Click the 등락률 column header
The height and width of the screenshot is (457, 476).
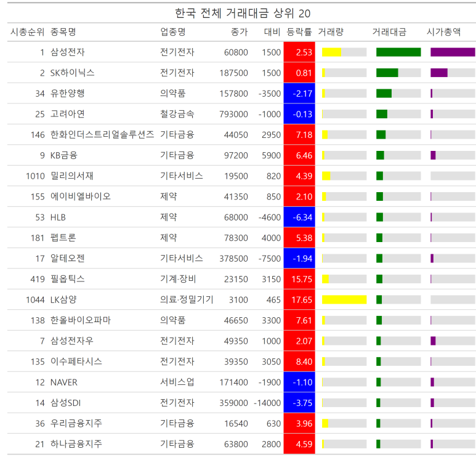click(x=299, y=32)
